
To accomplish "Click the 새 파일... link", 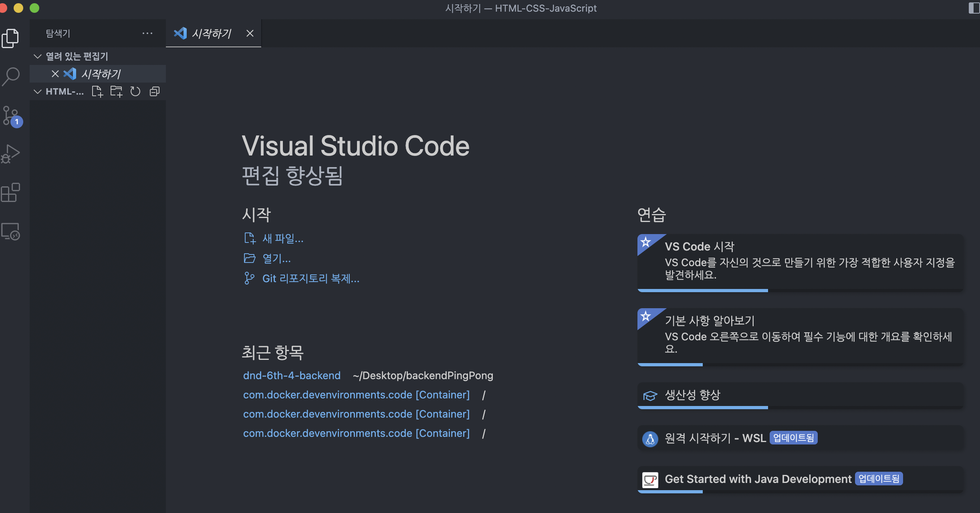I will pyautogui.click(x=282, y=238).
